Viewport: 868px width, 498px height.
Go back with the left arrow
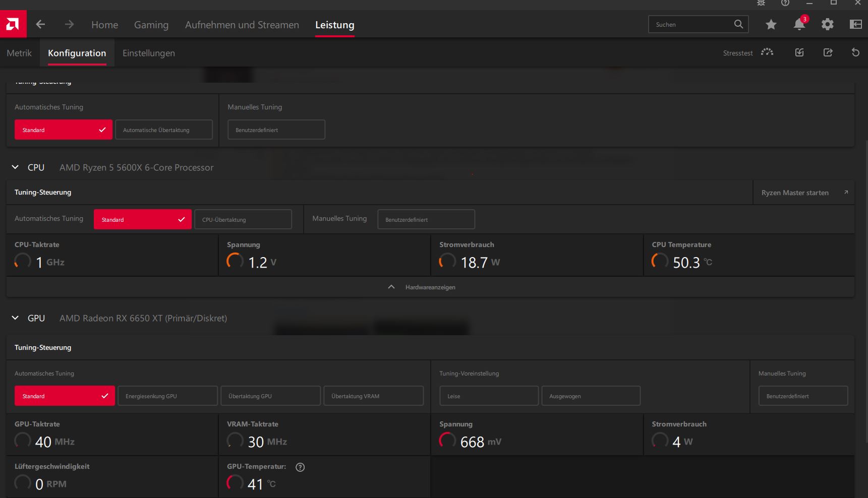(x=41, y=24)
